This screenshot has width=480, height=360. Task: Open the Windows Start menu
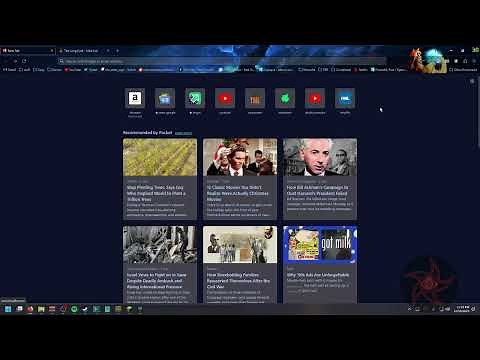[x=8, y=309]
